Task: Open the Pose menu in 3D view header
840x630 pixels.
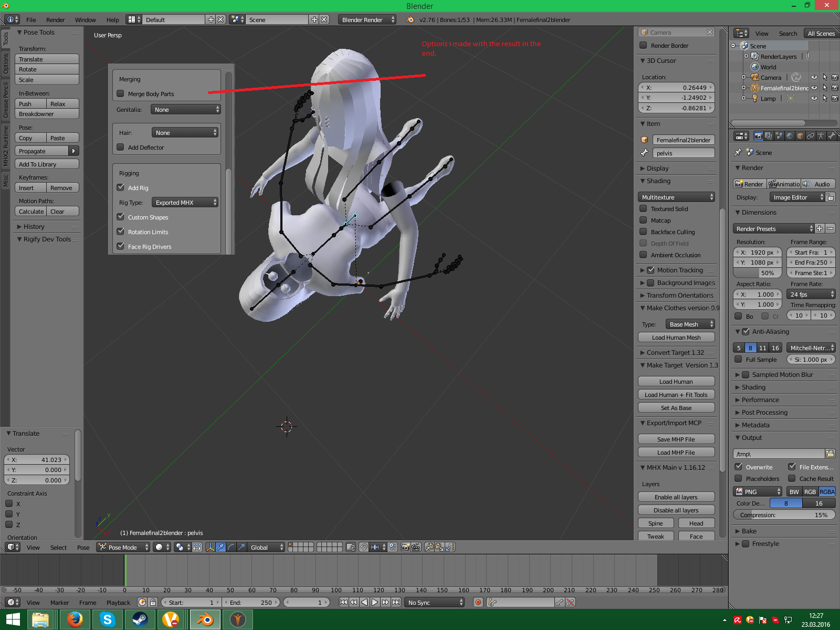Action: [x=83, y=547]
